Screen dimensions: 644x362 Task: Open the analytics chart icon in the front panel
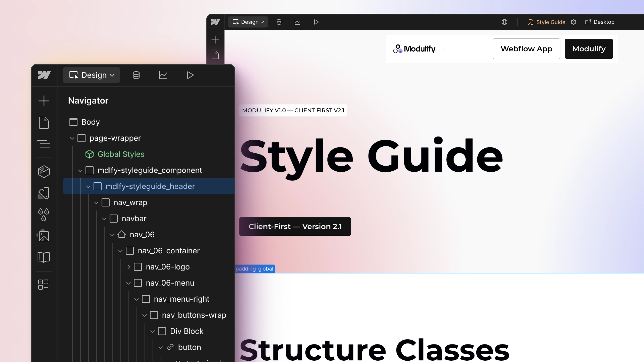[x=163, y=75]
